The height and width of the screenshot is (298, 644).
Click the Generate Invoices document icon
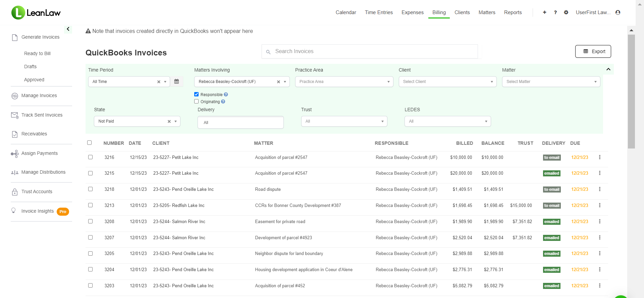(x=15, y=37)
